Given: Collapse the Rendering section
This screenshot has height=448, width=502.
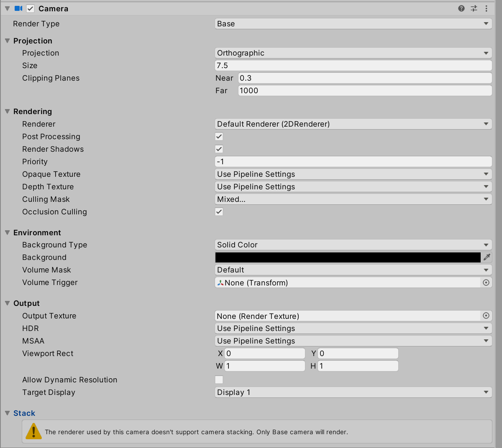Looking at the screenshot, I should click(7, 112).
